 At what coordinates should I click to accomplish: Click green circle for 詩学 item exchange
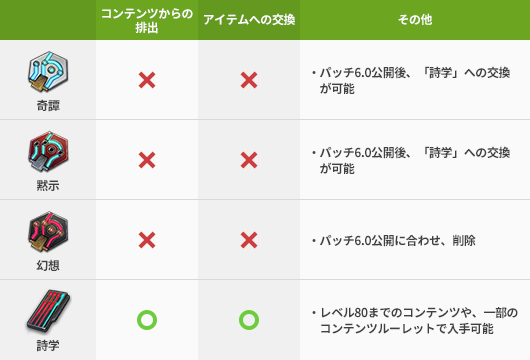(x=249, y=320)
